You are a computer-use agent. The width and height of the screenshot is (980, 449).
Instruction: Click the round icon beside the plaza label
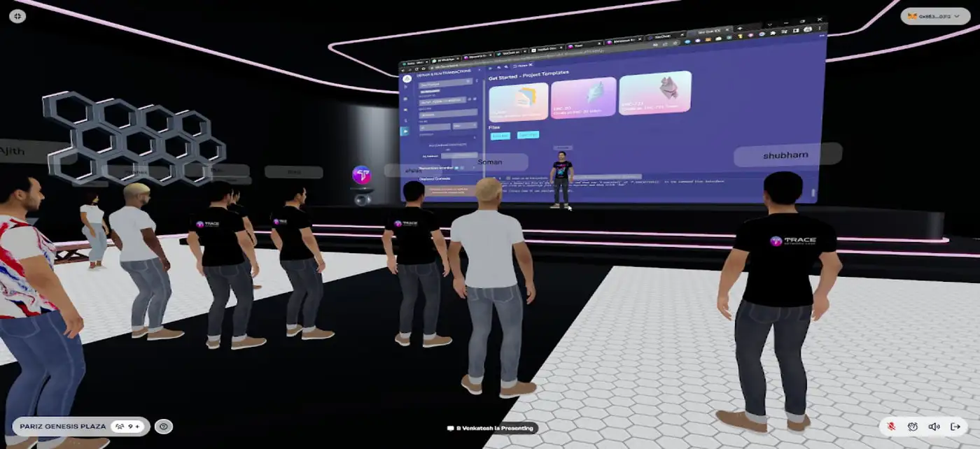pyautogui.click(x=164, y=426)
